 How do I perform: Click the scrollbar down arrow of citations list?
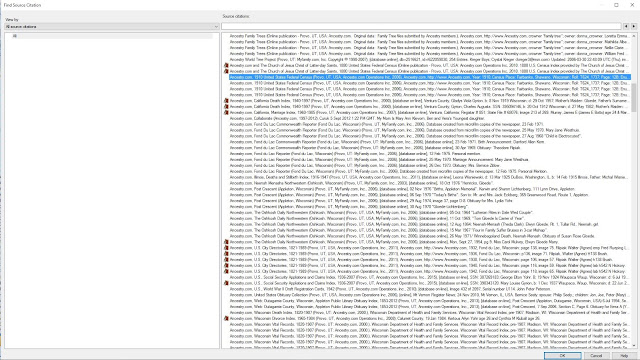click(x=633, y=345)
